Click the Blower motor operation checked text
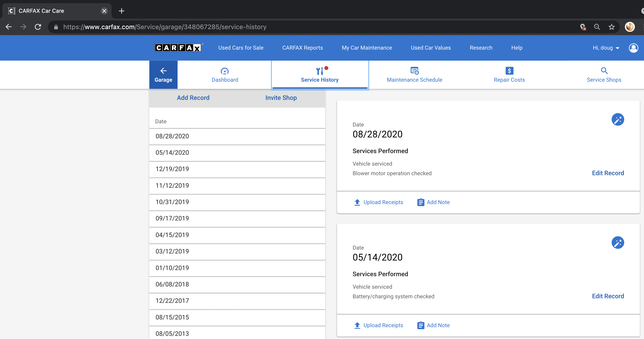Image resolution: width=644 pixels, height=339 pixels. [392, 173]
